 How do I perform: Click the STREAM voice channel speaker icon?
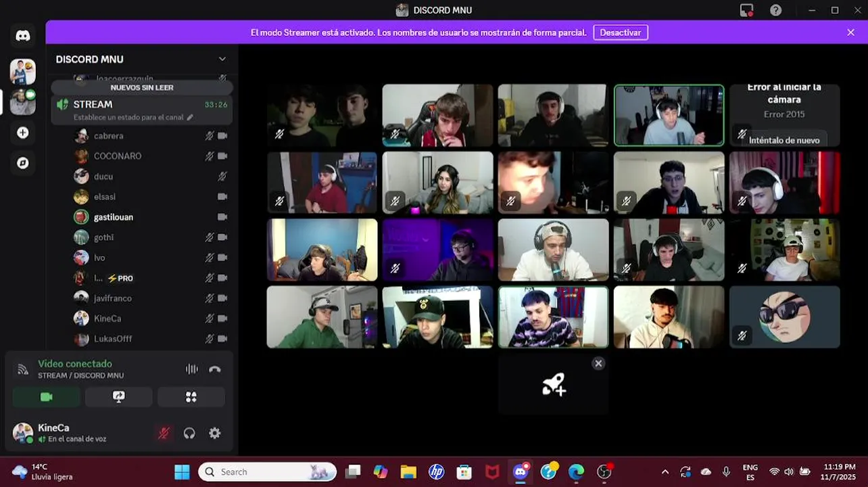pyautogui.click(x=63, y=105)
